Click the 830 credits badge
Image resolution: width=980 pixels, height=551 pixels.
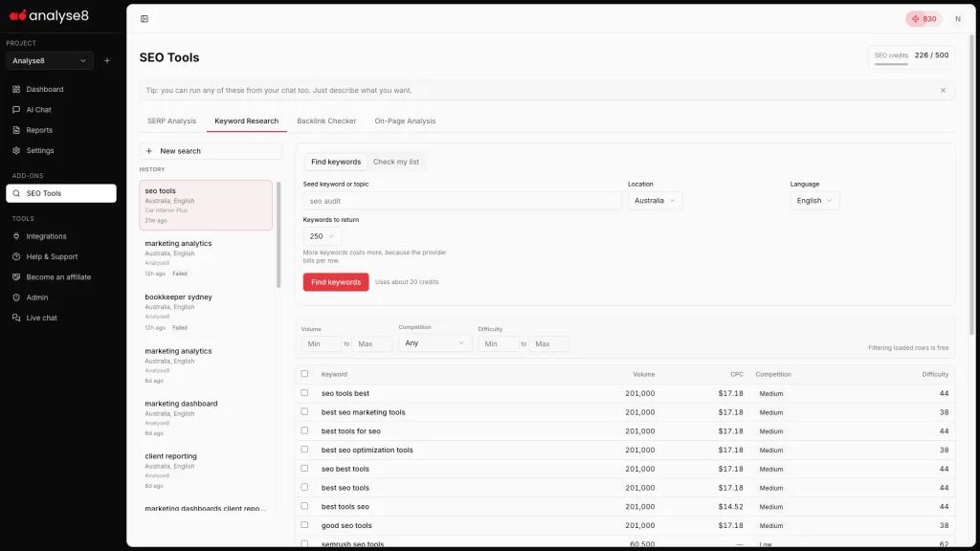924,19
